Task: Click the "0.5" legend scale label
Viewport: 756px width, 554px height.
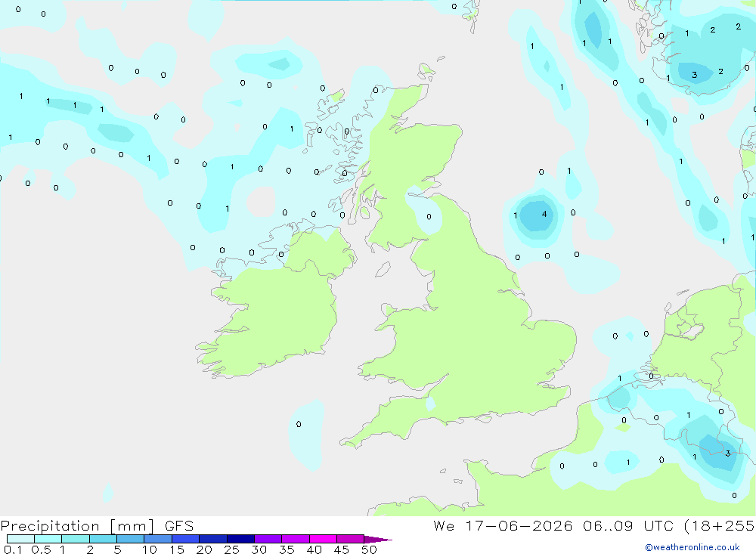Action: (x=41, y=549)
